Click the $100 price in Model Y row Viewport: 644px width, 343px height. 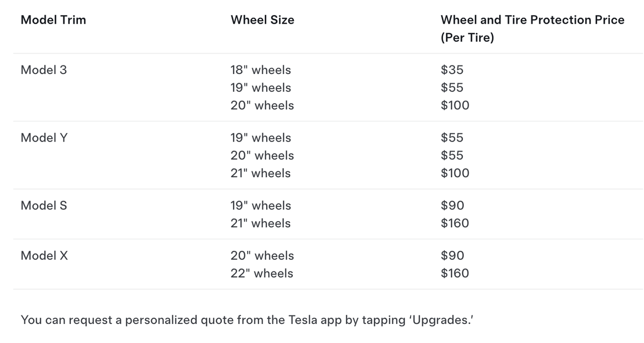455,173
